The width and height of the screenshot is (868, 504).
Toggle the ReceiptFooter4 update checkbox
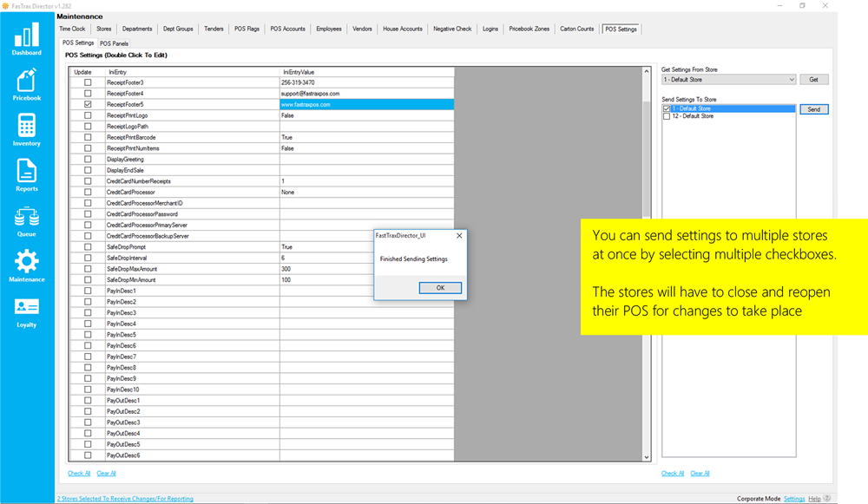(x=88, y=94)
